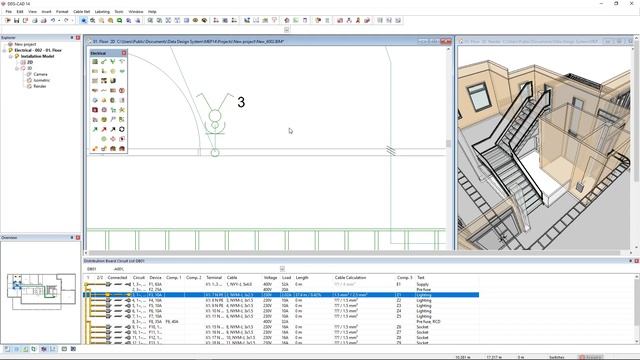The width and height of the screenshot is (640, 360).
Task: Click the Device column header
Action: click(155, 278)
